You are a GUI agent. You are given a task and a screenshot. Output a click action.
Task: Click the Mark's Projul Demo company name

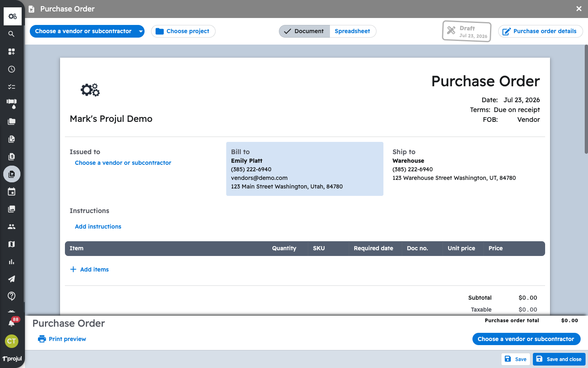coord(111,119)
